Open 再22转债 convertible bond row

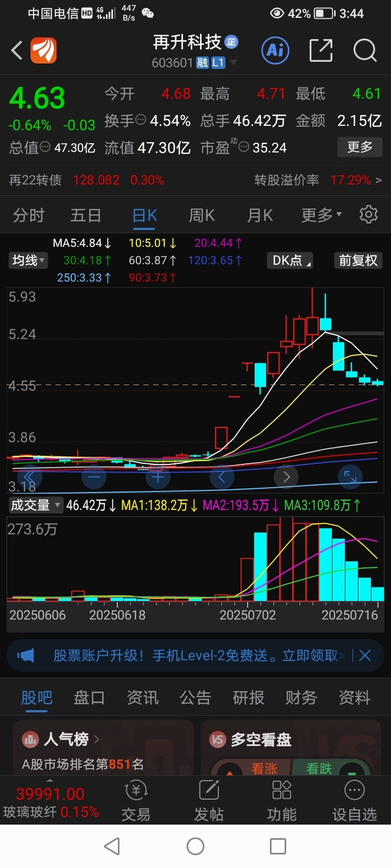(86, 180)
